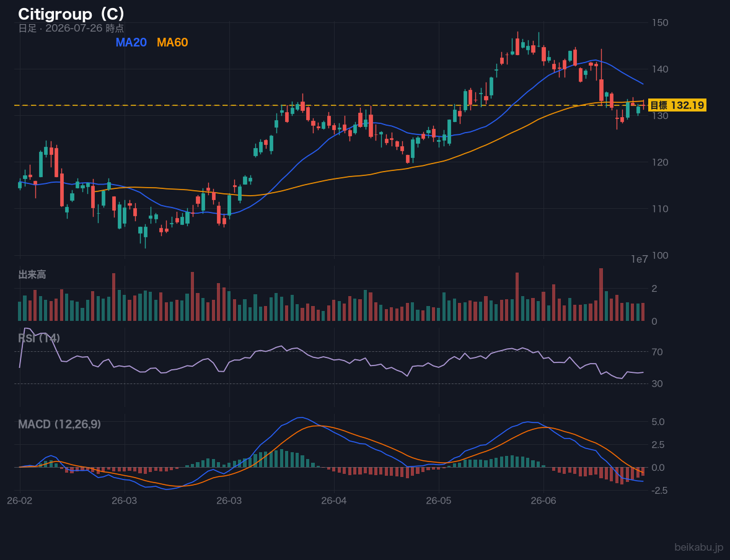Click the 26-06 date axis label

[x=543, y=501]
